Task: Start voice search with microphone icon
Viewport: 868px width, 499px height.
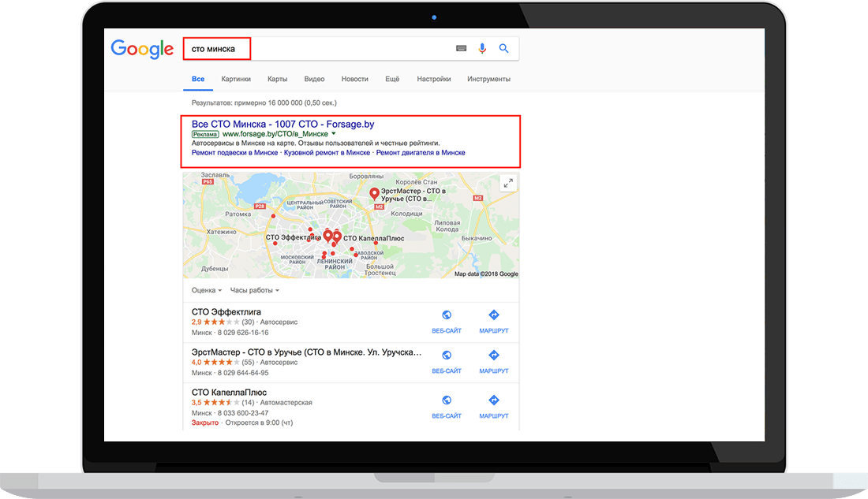Action: 482,49
